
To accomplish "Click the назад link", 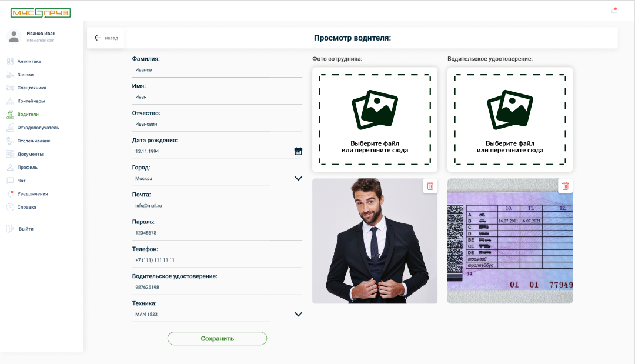I will click(111, 38).
